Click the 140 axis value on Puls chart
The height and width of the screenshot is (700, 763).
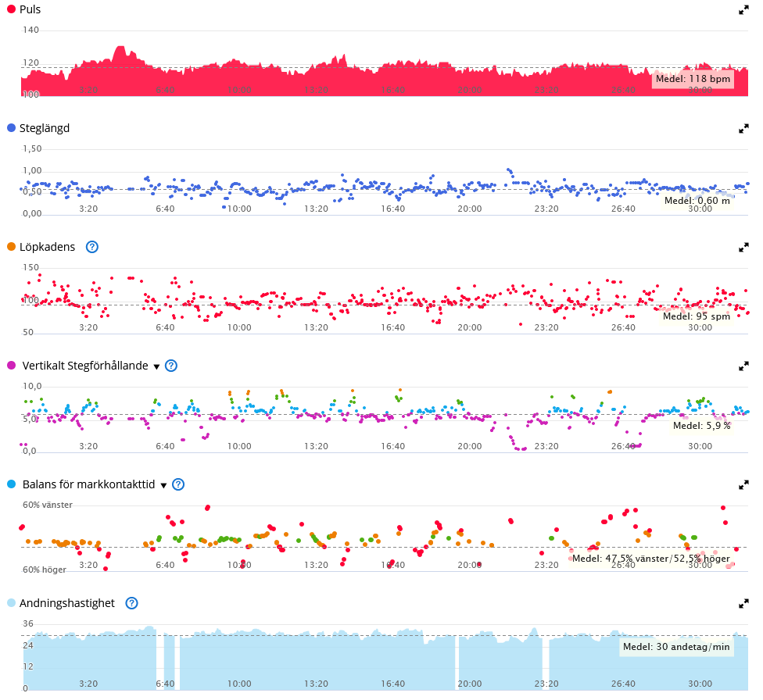click(x=30, y=30)
